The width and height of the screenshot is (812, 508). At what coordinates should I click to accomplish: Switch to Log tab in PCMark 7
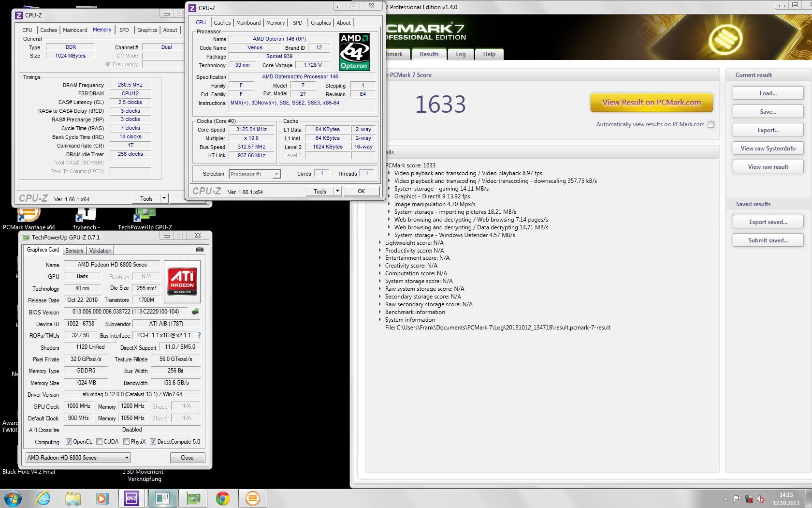(x=461, y=54)
